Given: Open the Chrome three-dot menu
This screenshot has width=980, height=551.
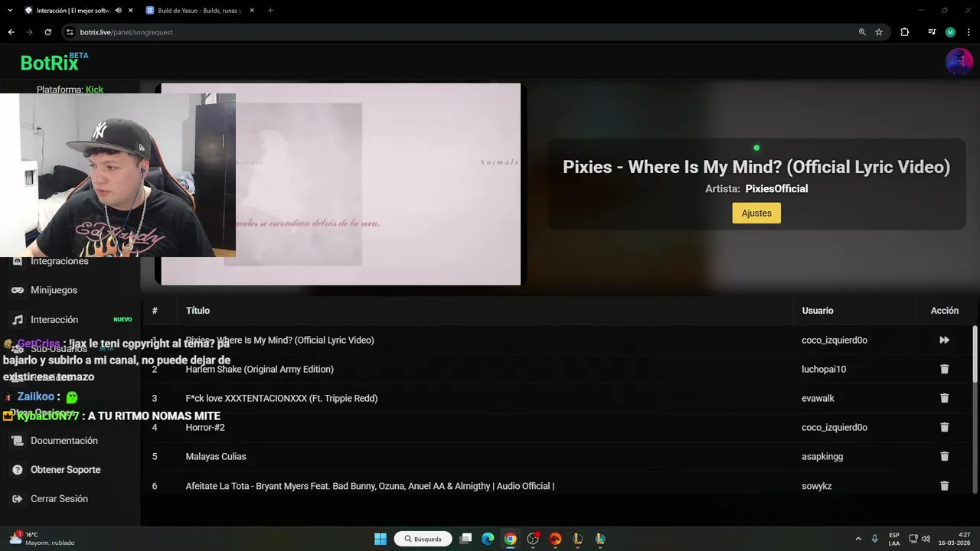Looking at the screenshot, I should coord(969,32).
